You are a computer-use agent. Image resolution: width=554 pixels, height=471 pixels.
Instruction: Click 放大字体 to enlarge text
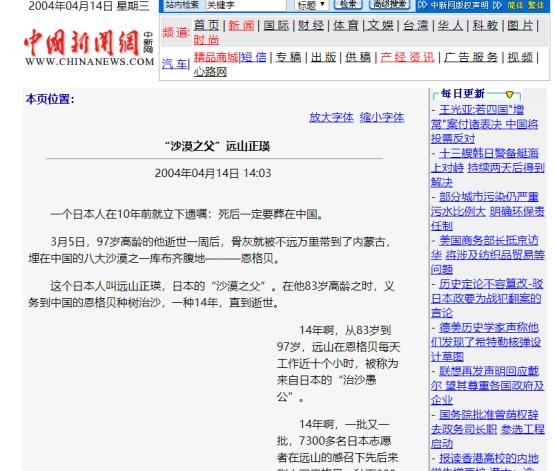(331, 117)
